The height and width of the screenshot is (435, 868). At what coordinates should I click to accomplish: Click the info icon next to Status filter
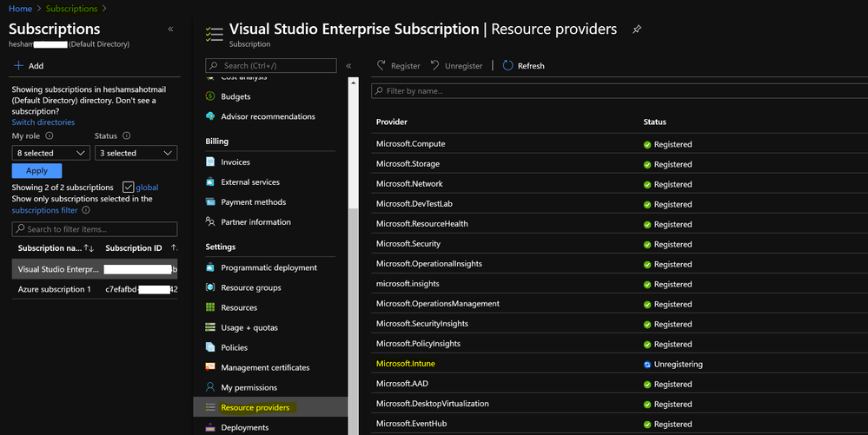pyautogui.click(x=126, y=135)
